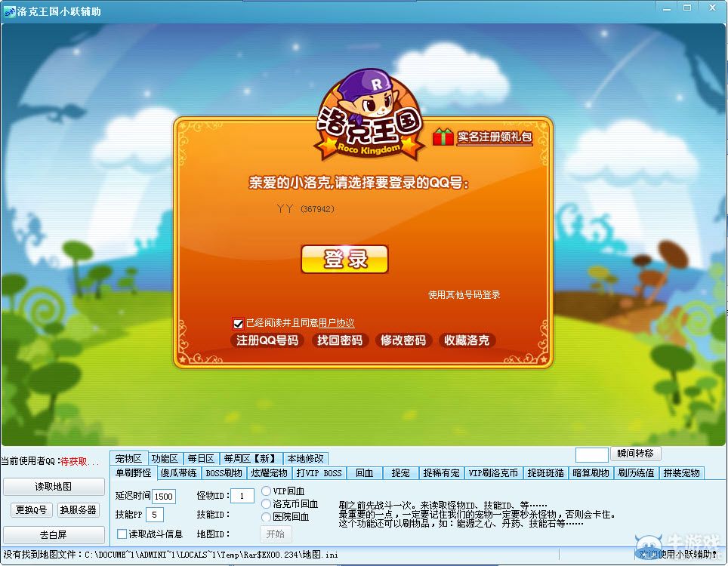Select the 打VIP BOSS sub-tab
The width and height of the screenshot is (728, 566).
pos(319,472)
